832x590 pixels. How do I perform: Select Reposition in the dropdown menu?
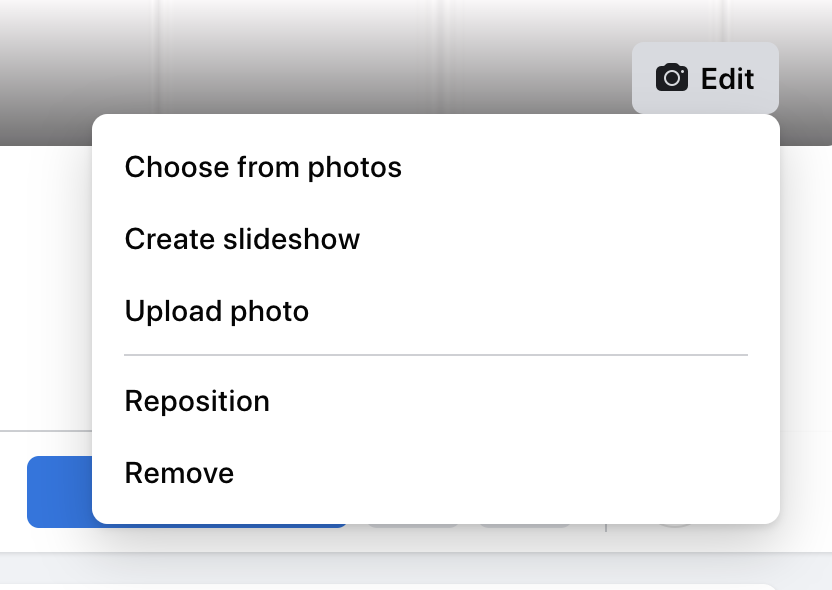[197, 401]
